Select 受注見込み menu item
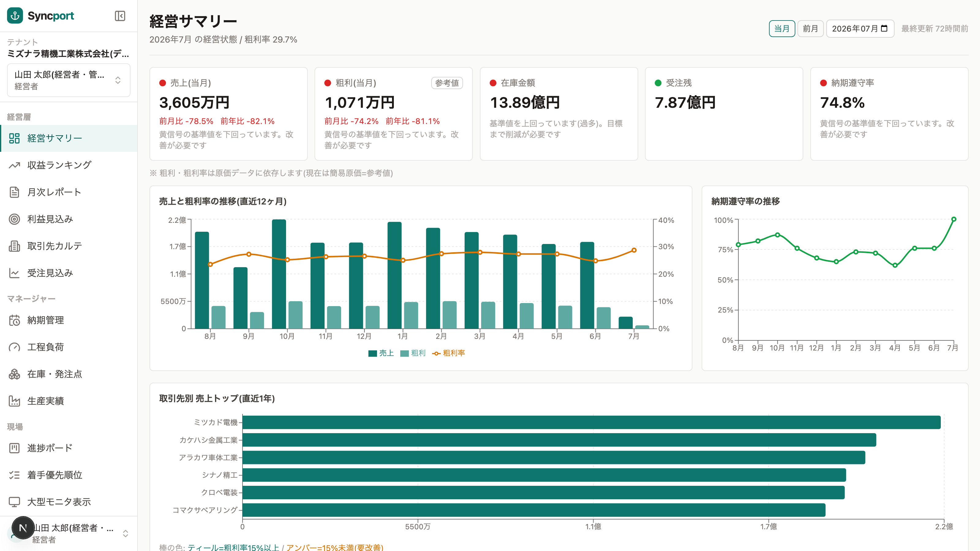 click(69, 273)
